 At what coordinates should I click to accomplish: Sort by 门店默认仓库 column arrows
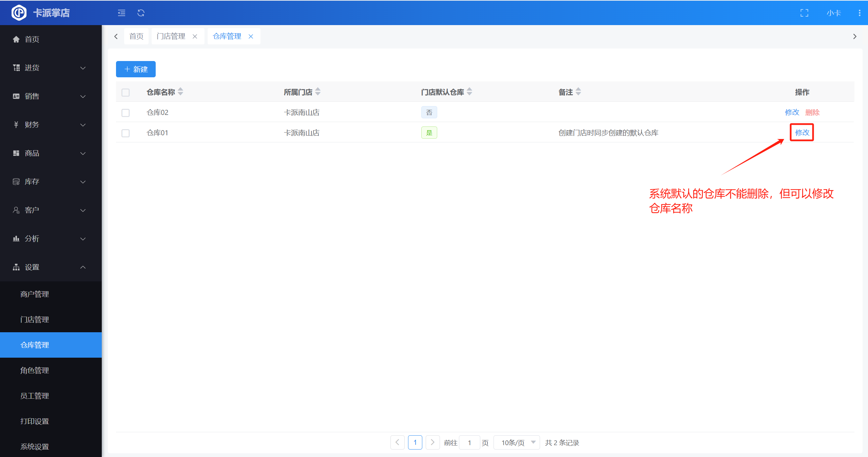[469, 92]
